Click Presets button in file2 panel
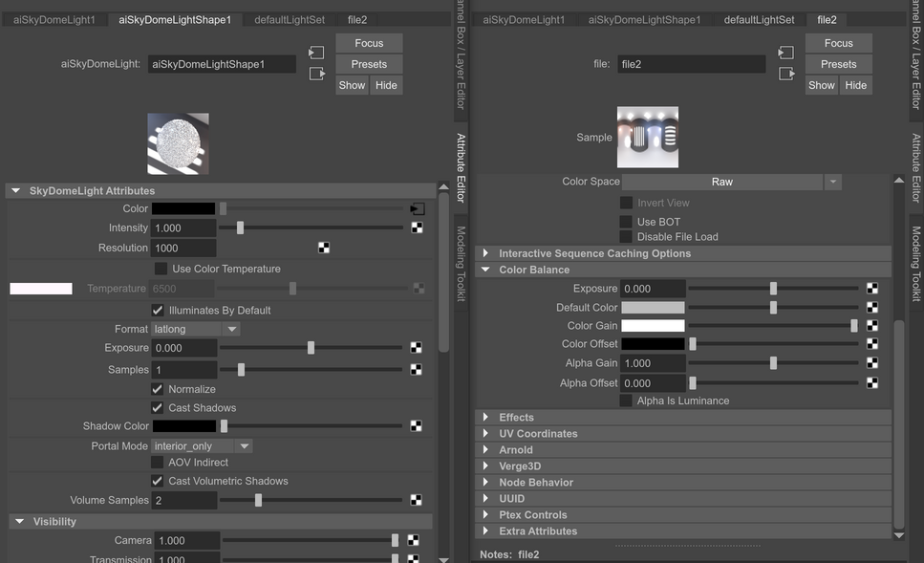The height and width of the screenshot is (563, 924). point(839,64)
